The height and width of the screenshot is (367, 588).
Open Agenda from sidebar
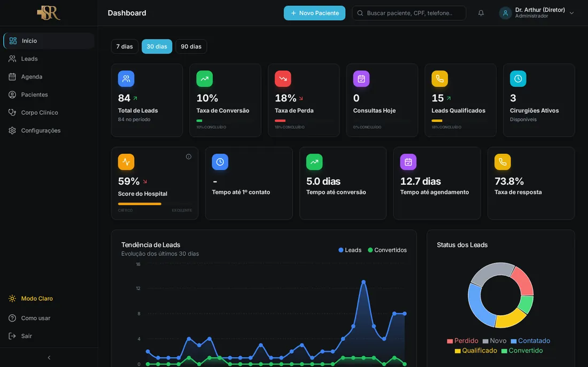(49, 77)
